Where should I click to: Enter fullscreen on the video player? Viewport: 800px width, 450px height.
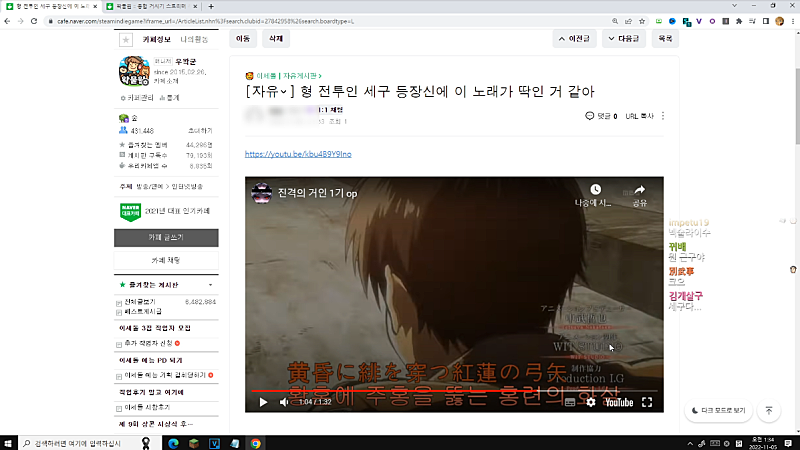(647, 402)
